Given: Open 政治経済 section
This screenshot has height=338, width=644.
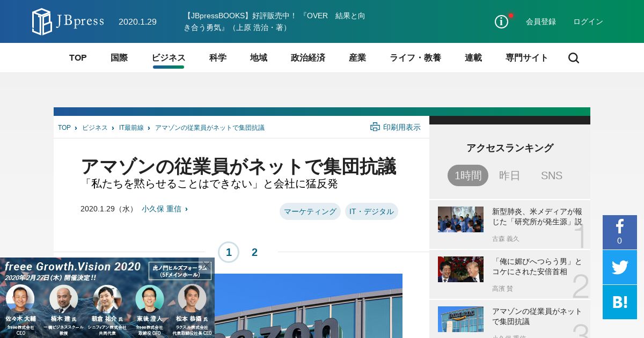Looking at the screenshot, I should click(x=308, y=58).
